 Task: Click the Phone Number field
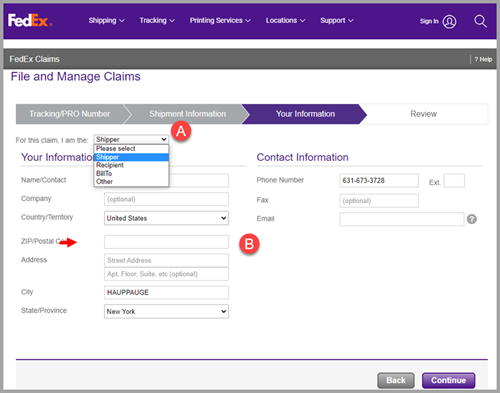tap(379, 181)
